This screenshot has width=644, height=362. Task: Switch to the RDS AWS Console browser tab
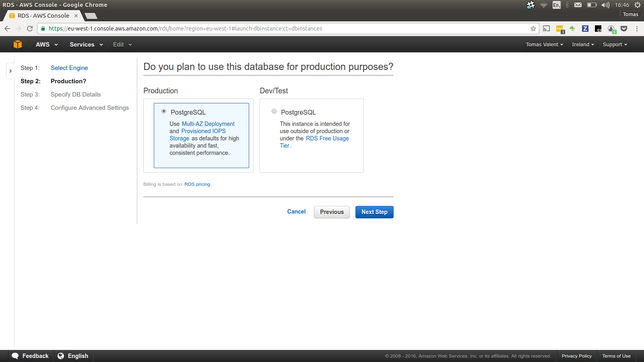tap(43, 16)
